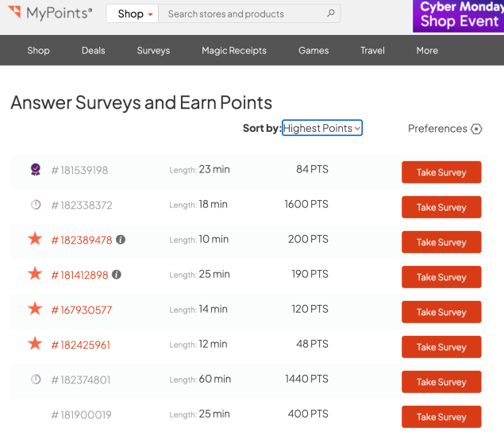Viewport: 504px width, 432px height.
Task: Click info icon next to #182389478
Action: pos(121,240)
